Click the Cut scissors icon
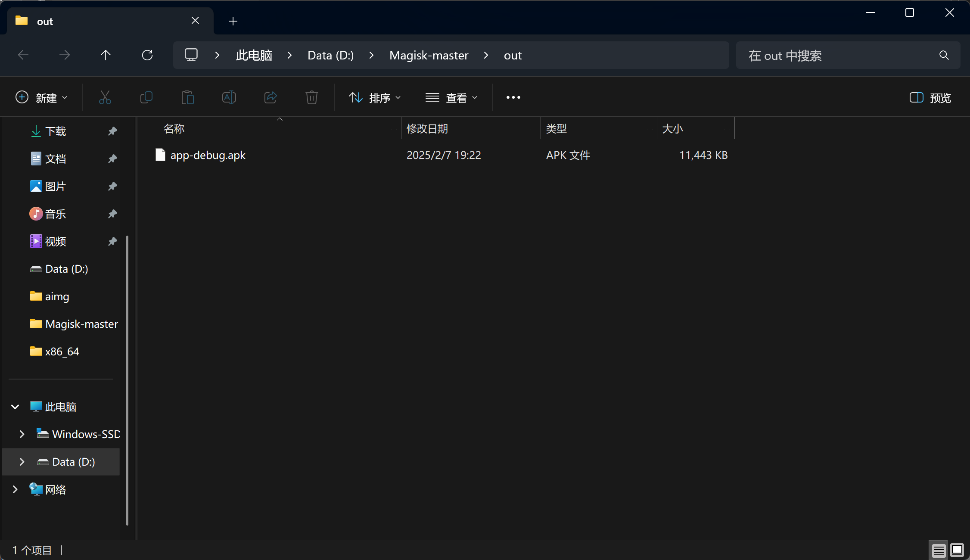970x560 pixels. 105,98
